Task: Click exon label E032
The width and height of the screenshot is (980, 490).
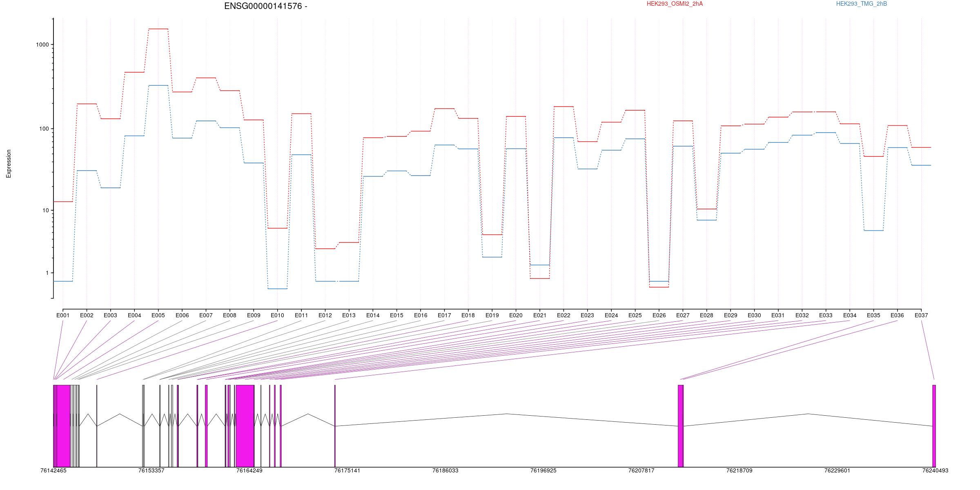Action: [802, 316]
